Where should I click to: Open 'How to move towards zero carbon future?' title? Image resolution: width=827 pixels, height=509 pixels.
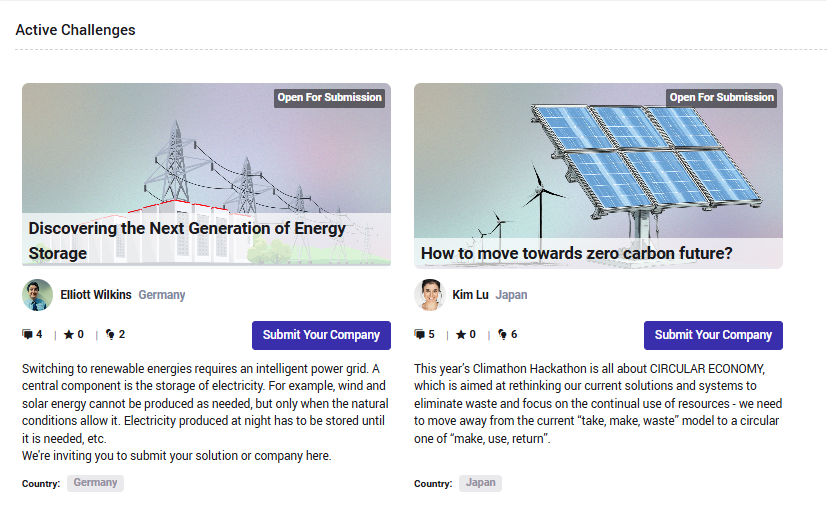coord(576,253)
